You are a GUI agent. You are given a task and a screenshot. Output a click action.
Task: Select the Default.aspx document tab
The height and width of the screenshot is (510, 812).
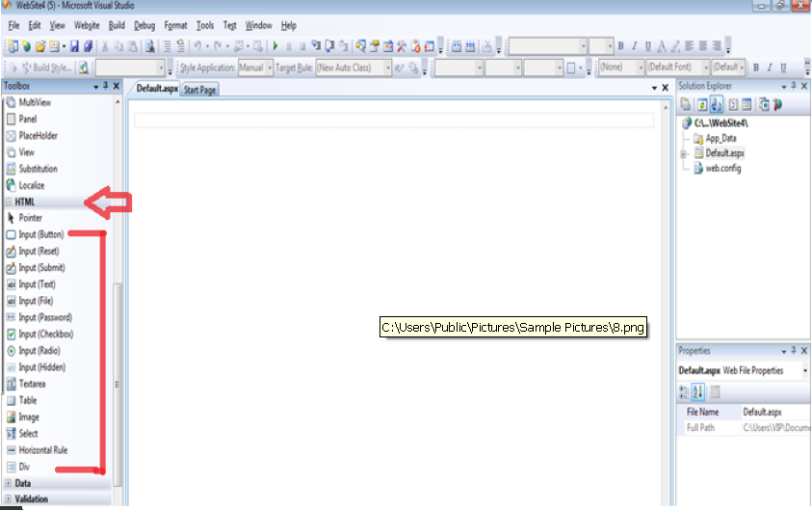tap(157, 89)
